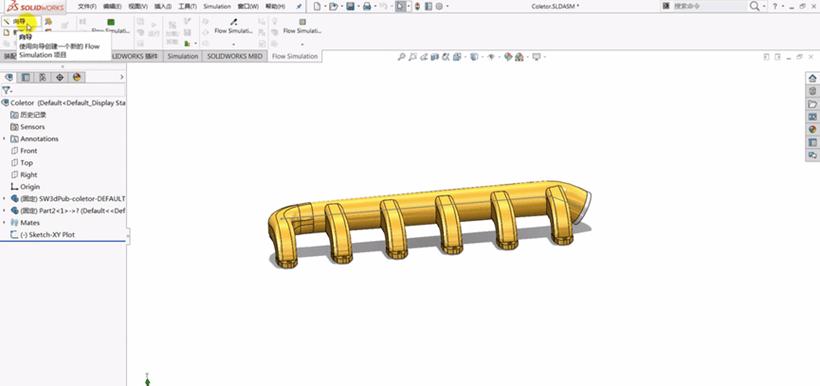Open the Options gear icon
Image resolution: width=820 pixels, height=386 pixels.
click(439, 6)
